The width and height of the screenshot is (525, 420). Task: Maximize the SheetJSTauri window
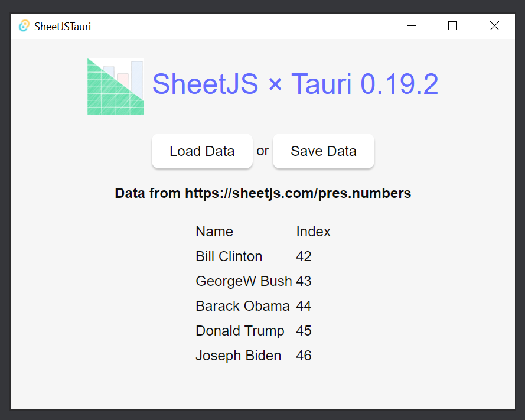(x=453, y=26)
